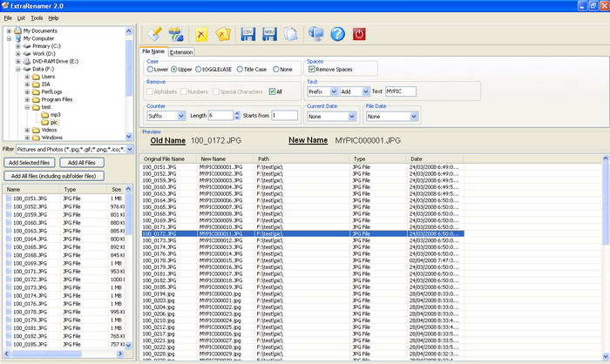The width and height of the screenshot is (610, 364).
Task: Click the folder tree vertical scrollbar thumb
Action: tap(129, 67)
